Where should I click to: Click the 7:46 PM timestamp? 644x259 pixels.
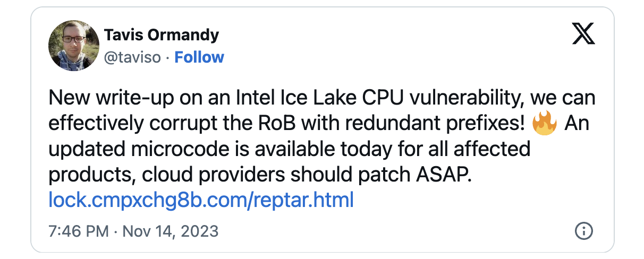79,231
